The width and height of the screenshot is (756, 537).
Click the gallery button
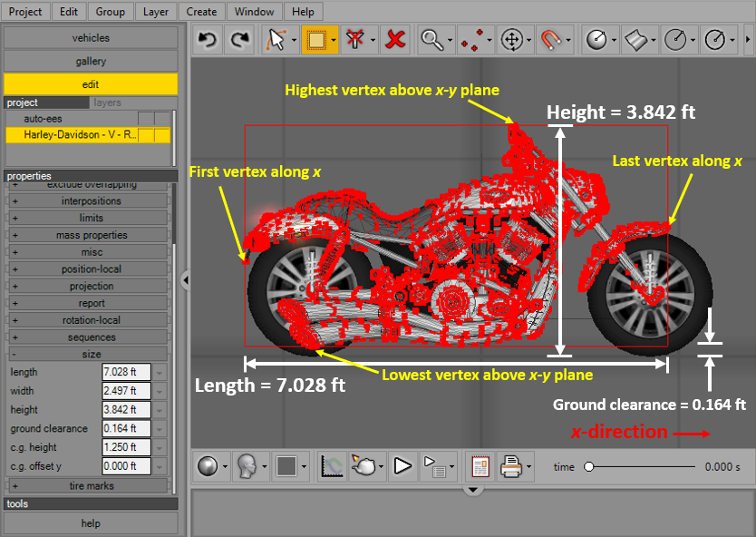(x=91, y=62)
